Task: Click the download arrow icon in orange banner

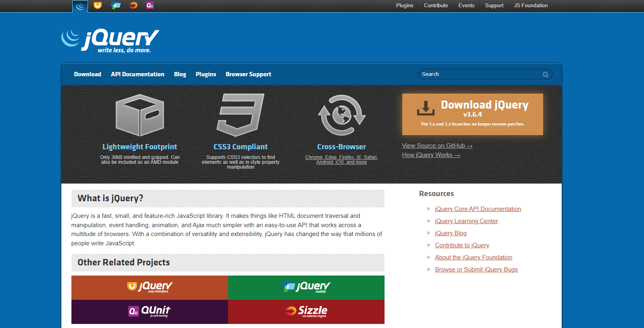Action: pyautogui.click(x=426, y=108)
